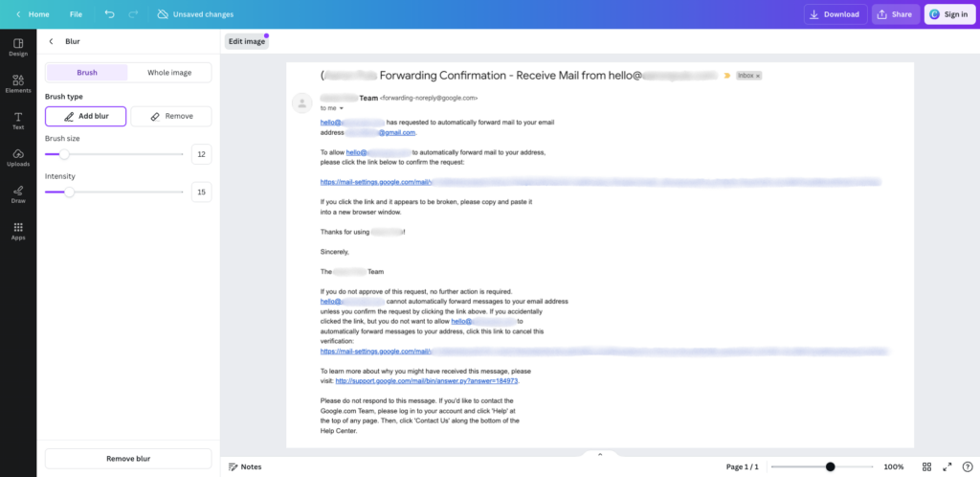The height and width of the screenshot is (477, 980).
Task: Open the Uploads panel
Action: pyautogui.click(x=18, y=158)
